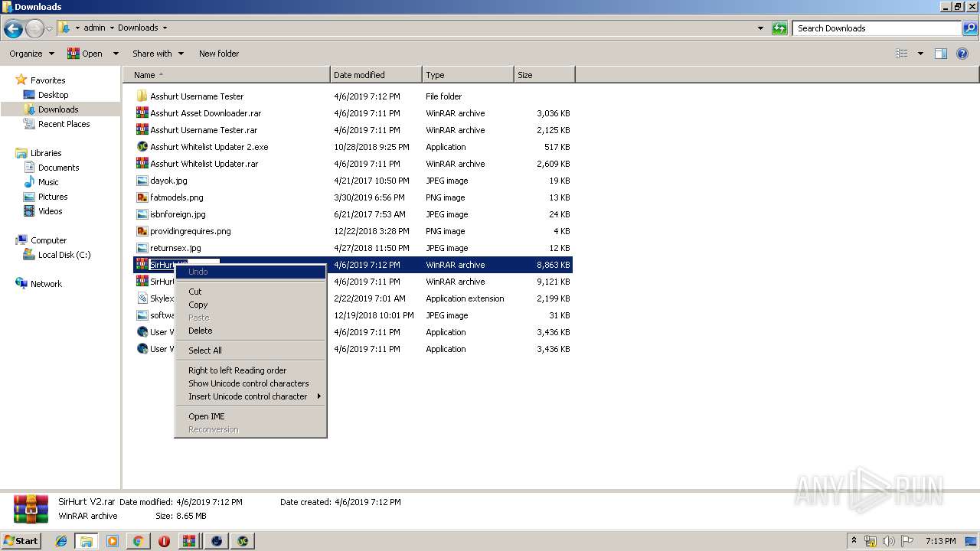The width and height of the screenshot is (980, 551).
Task: Click the Action Center flag icon
Action: pyautogui.click(x=907, y=541)
